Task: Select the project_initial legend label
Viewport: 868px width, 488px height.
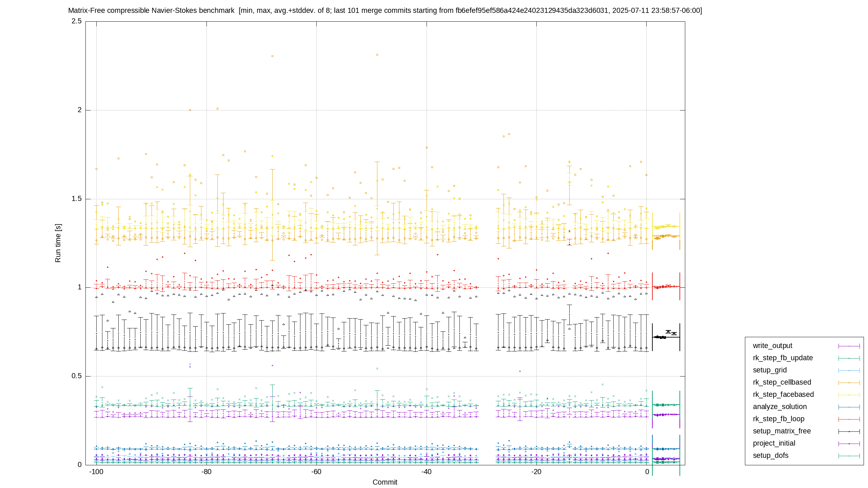Action: point(774,443)
